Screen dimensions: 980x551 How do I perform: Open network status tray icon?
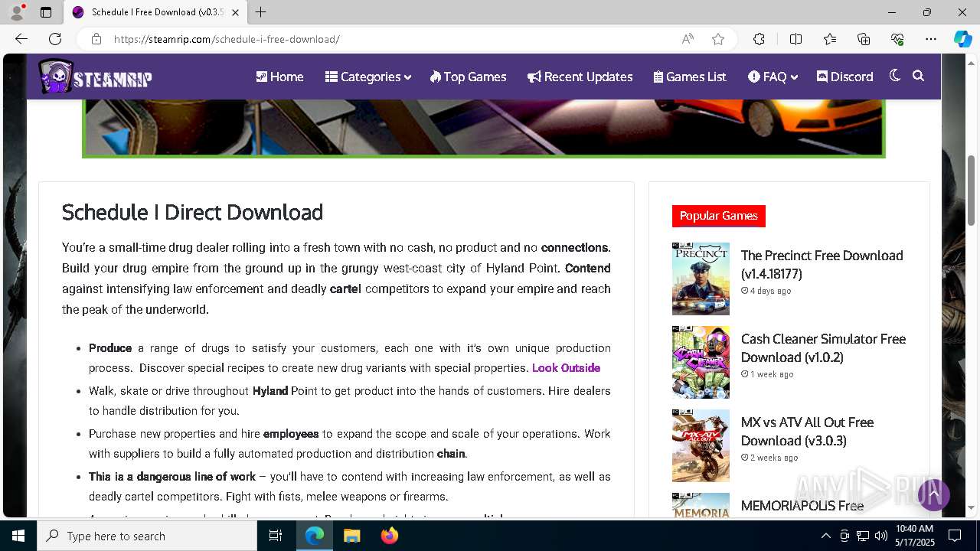[x=863, y=536]
